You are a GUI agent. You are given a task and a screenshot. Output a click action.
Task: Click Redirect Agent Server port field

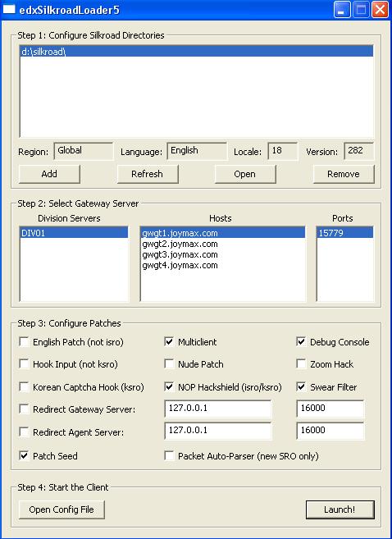(x=330, y=431)
